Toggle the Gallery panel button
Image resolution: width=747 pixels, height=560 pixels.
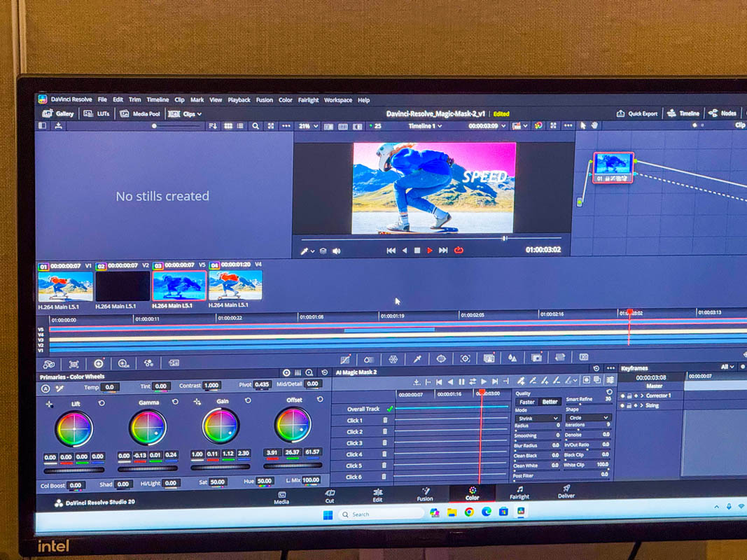[58, 113]
